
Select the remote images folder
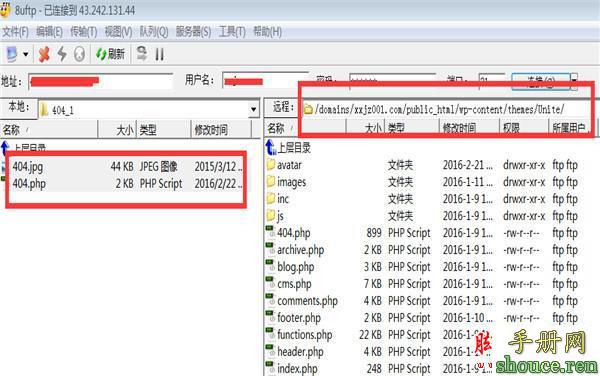click(291, 182)
